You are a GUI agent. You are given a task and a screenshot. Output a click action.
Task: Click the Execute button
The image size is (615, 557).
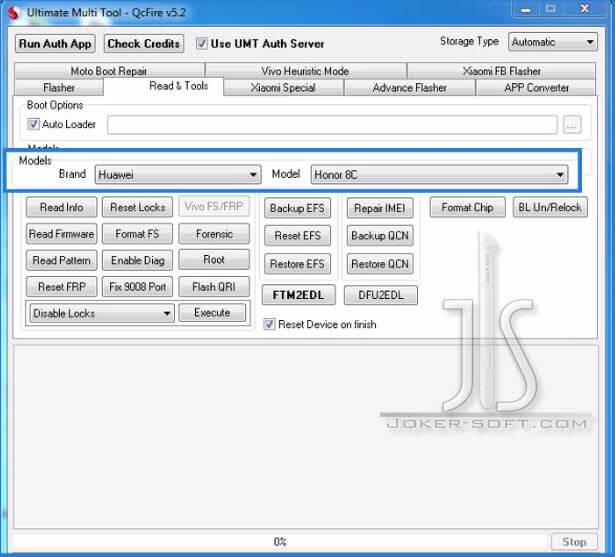coord(212,313)
